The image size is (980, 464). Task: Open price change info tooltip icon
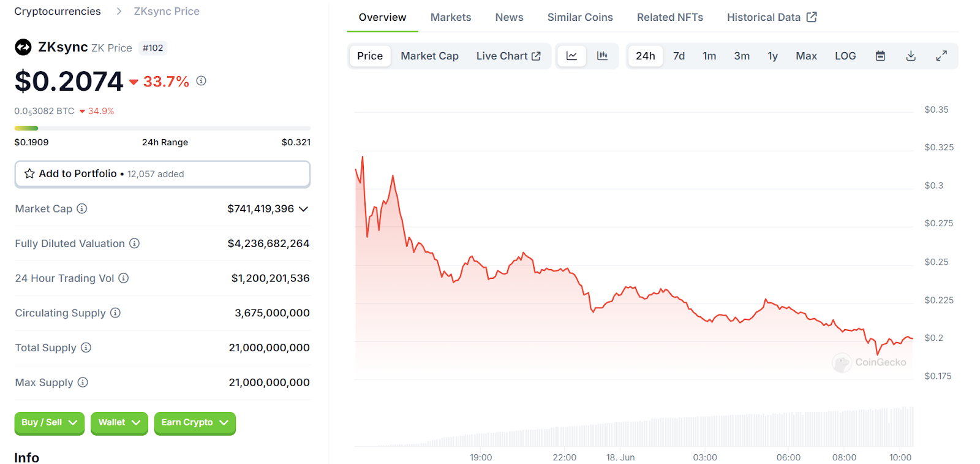[202, 81]
